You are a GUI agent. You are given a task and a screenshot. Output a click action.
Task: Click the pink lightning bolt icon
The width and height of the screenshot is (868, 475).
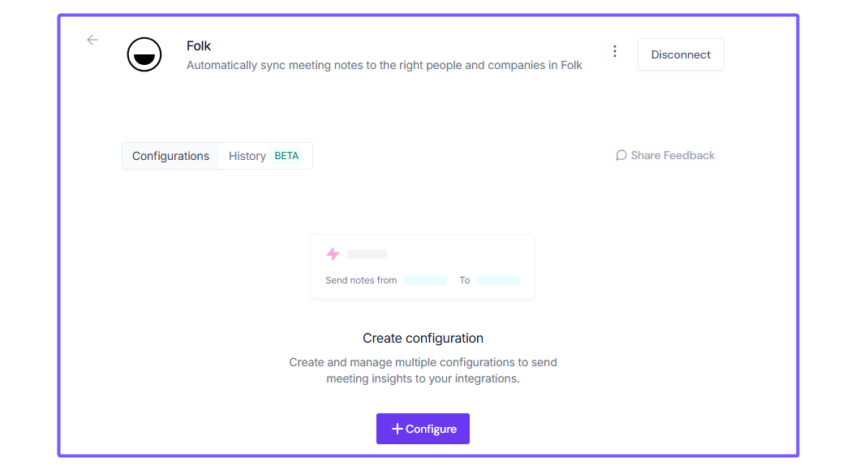click(x=333, y=254)
